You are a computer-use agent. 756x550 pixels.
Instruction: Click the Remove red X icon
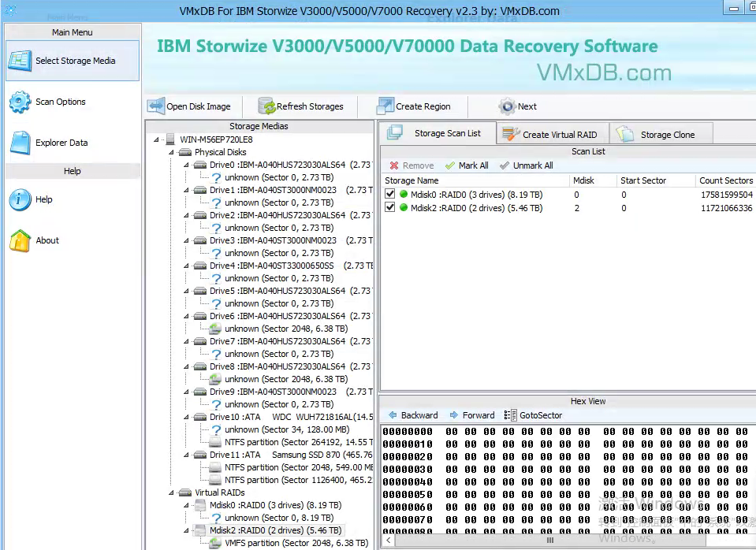point(394,165)
